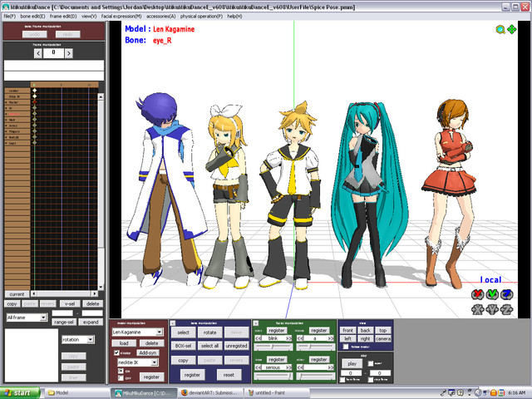The height and width of the screenshot is (399, 532).
Task: Click next eye morph arrow beside blink
Action: (288, 338)
